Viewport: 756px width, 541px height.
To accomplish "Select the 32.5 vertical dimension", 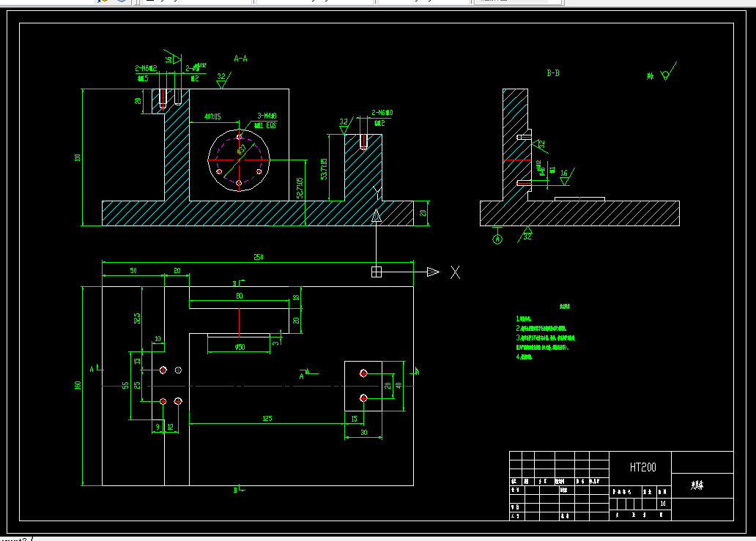I will pyautogui.click(x=137, y=318).
